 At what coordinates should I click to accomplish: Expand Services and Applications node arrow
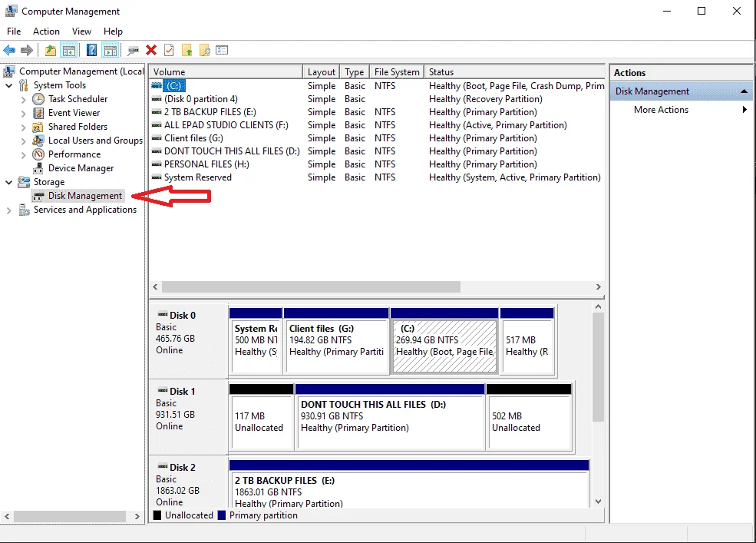click(8, 210)
